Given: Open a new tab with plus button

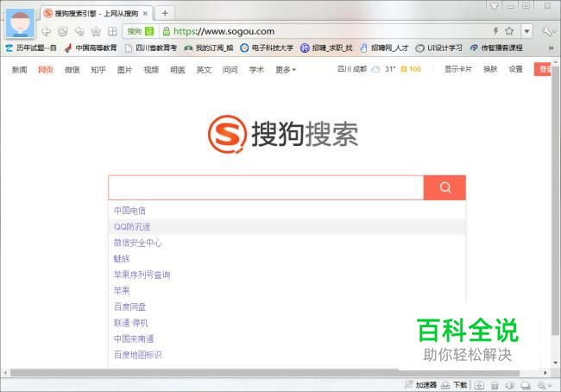Looking at the screenshot, I should pyautogui.click(x=165, y=13).
